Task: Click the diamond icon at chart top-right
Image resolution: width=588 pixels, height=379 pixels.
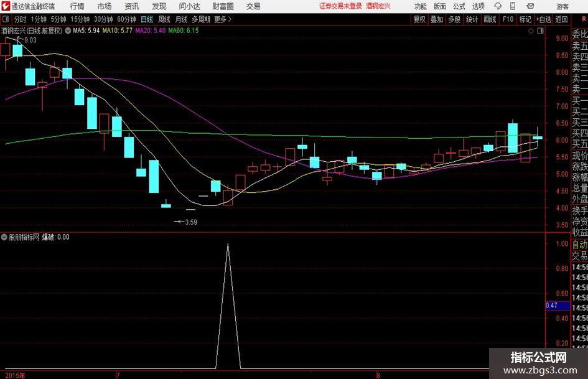Action: (x=531, y=31)
